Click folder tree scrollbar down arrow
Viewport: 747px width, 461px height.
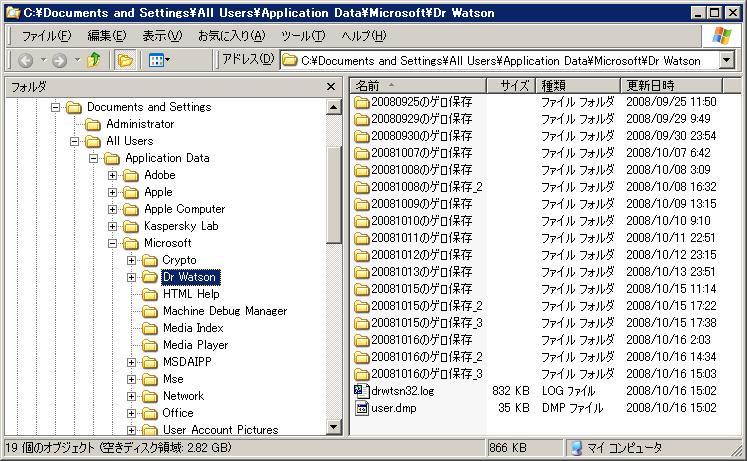tap(333, 427)
